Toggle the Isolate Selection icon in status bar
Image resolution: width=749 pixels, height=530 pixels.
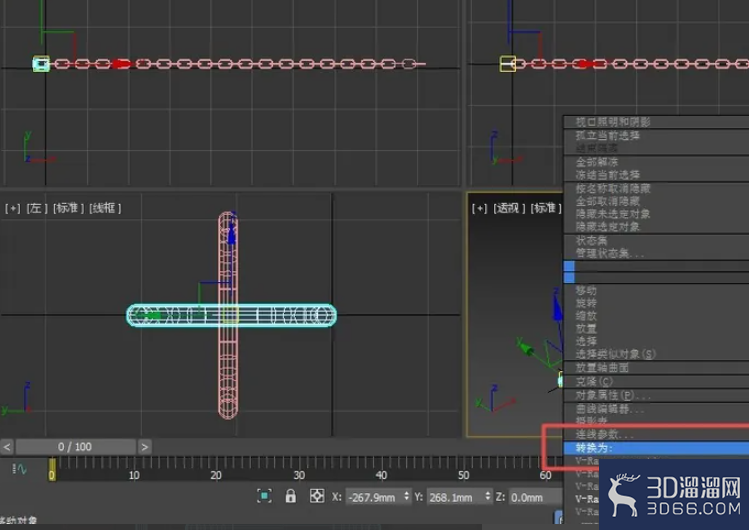[264, 496]
